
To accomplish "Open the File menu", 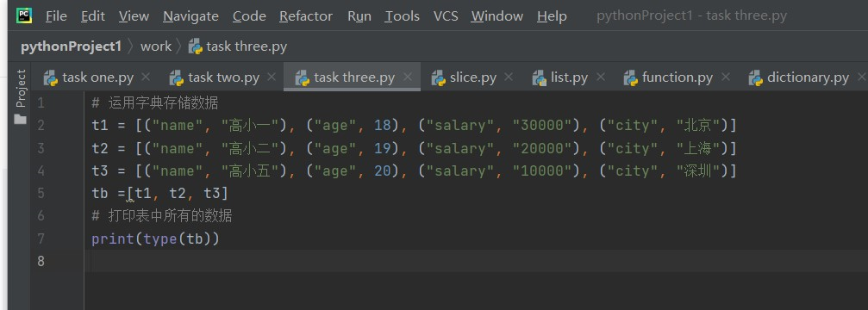I will point(56,16).
